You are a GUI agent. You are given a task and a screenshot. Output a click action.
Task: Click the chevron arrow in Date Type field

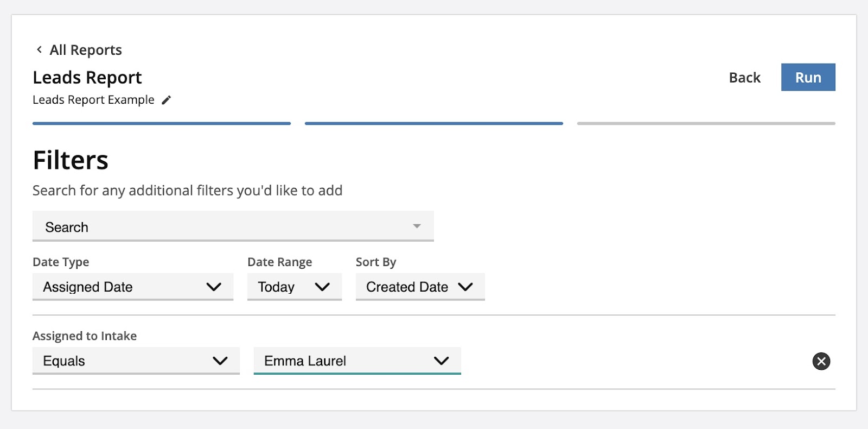click(214, 287)
